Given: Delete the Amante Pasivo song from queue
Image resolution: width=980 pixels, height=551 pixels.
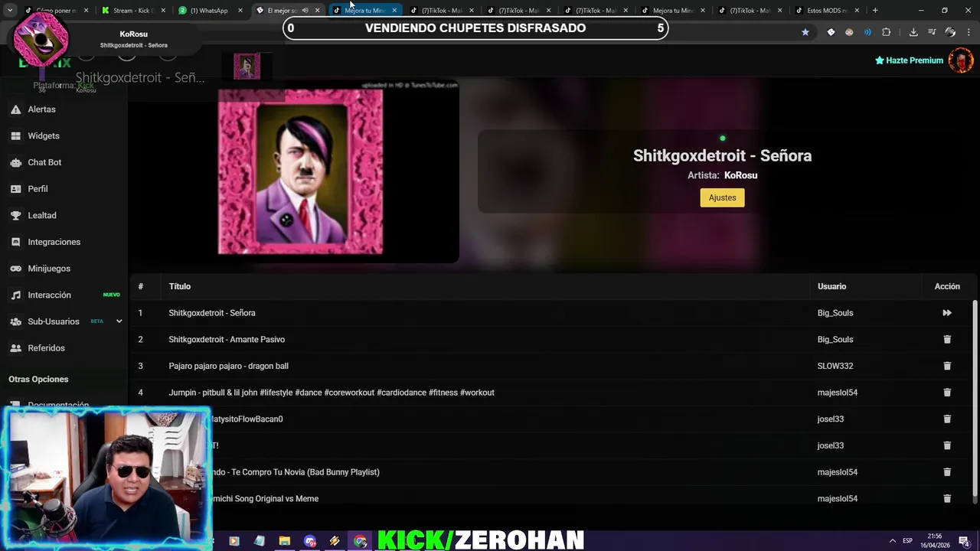Looking at the screenshot, I should tap(947, 339).
